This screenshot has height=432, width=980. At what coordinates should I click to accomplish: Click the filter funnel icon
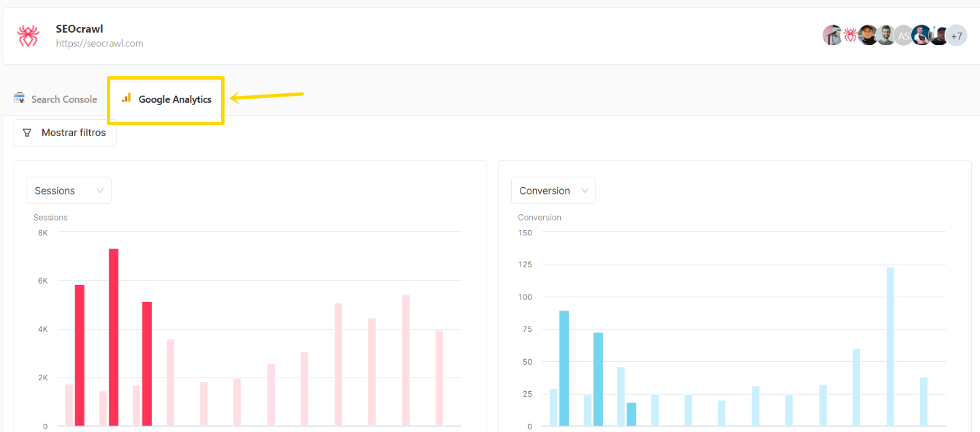tap(27, 132)
